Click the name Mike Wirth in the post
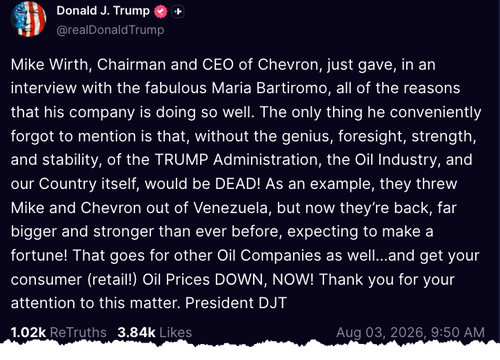The image size is (500, 360). 51,65
